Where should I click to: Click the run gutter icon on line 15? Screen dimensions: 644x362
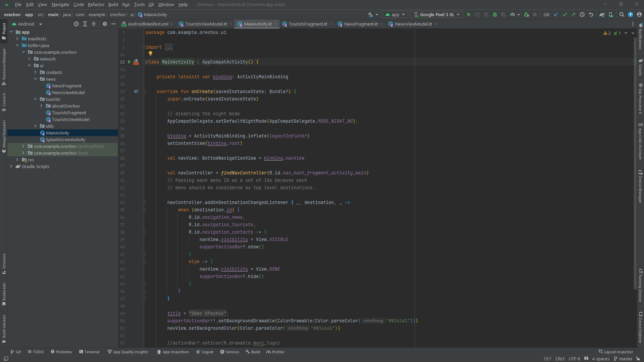tap(129, 62)
